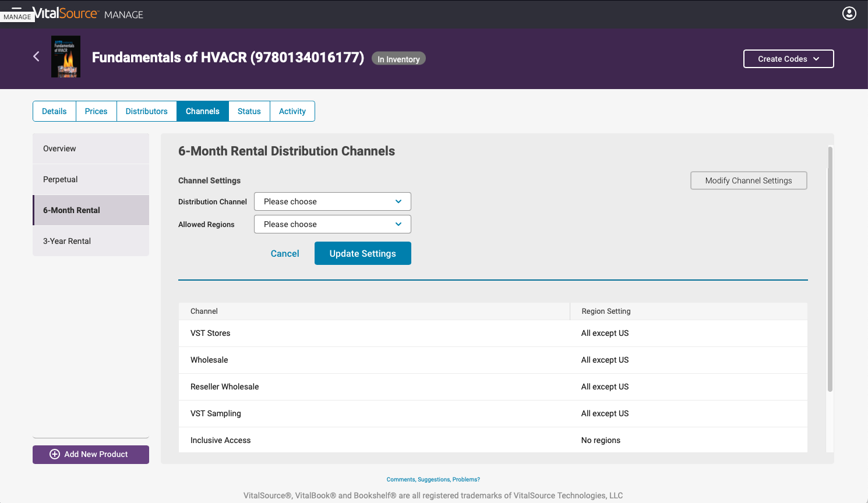The image size is (868, 503).
Task: Select 3-Year Rental in the side menu
Action: (91, 241)
